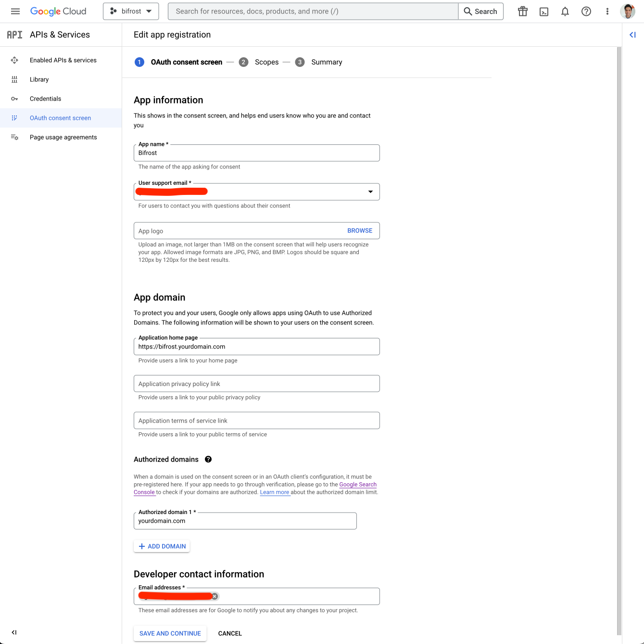Open the gift free trial icon
This screenshot has height=644, width=644.
click(x=523, y=11)
